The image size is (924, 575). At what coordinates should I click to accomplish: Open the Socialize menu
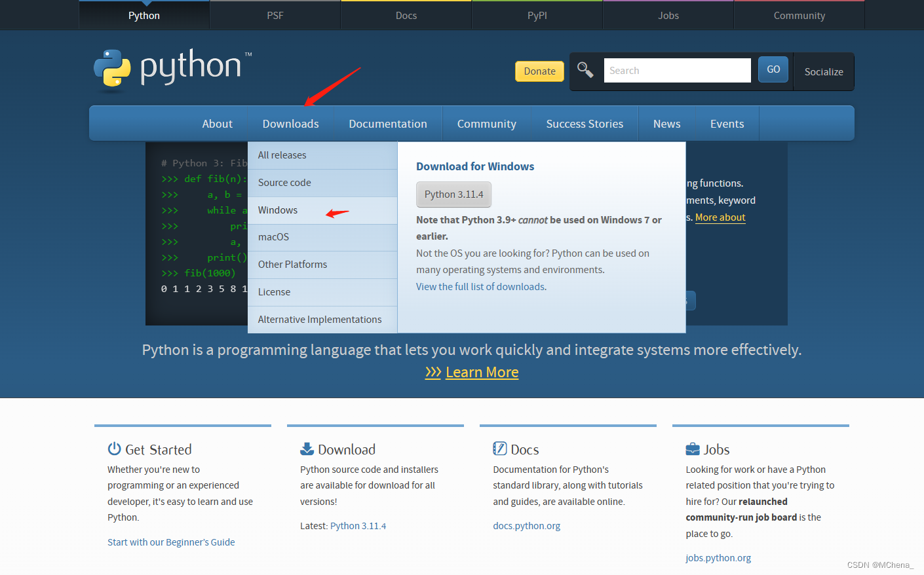pos(824,71)
